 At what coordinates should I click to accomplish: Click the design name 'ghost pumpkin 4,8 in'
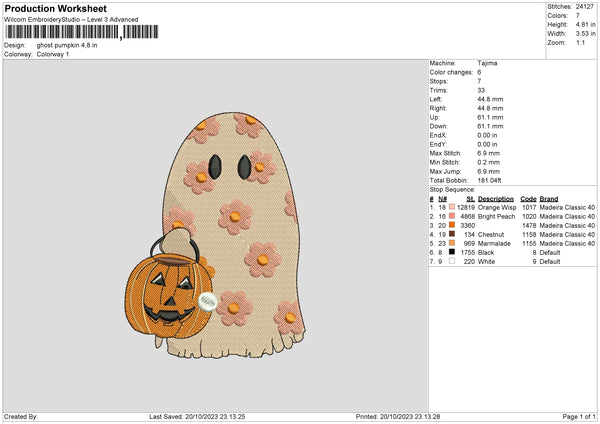[67, 45]
